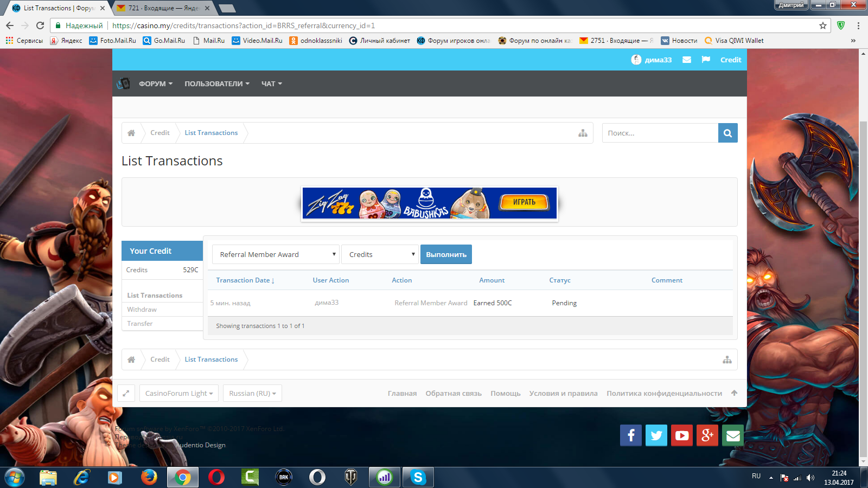The image size is (868, 488).
Task: Open sitemap icon in top breadcrumb
Action: 583,133
